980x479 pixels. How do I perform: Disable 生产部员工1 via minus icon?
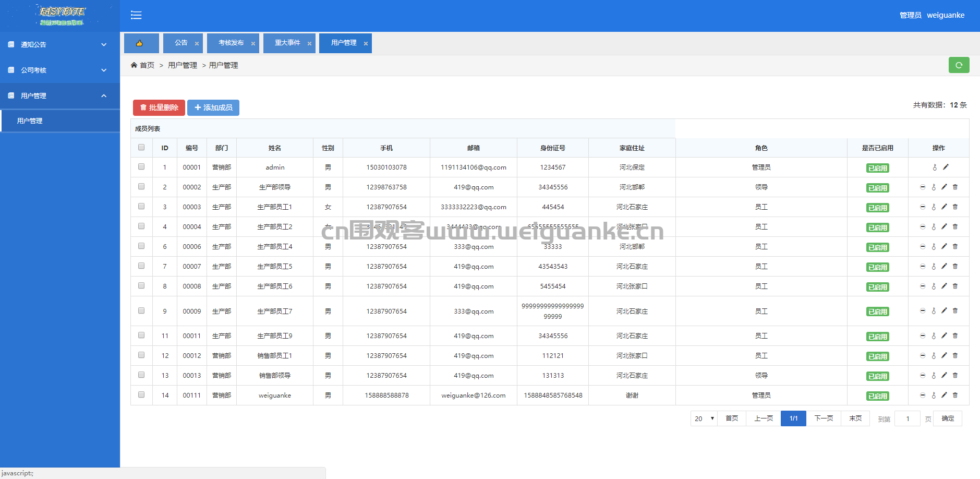[923, 207]
